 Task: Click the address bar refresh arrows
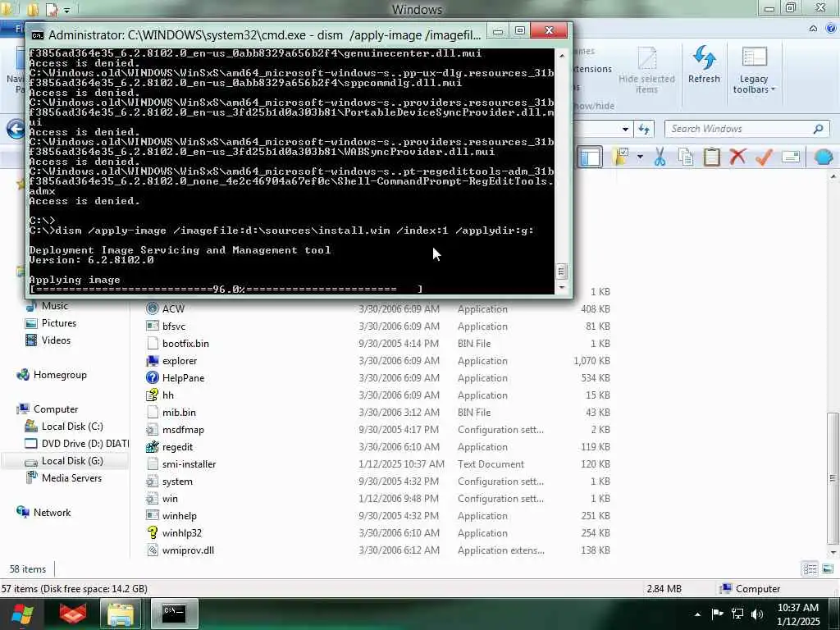point(644,129)
